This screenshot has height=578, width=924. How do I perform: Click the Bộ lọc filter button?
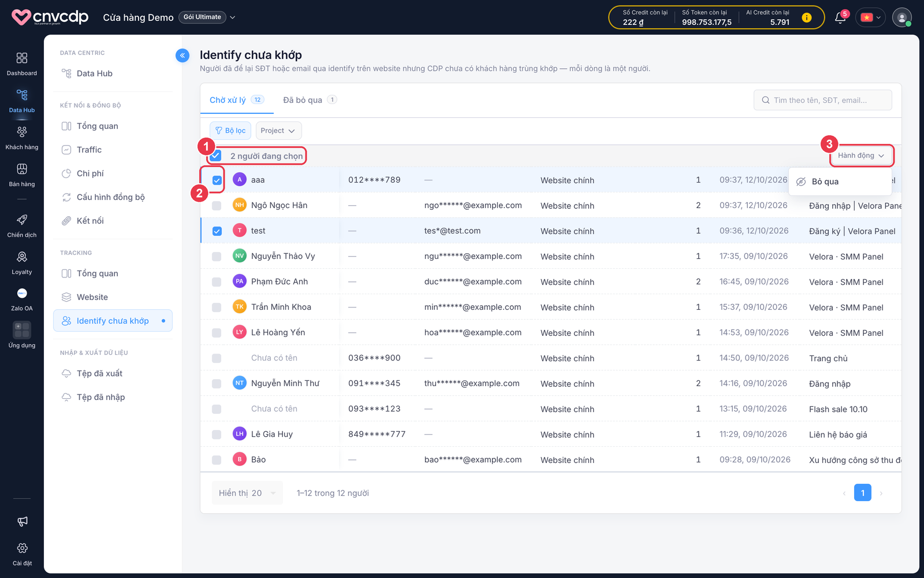[230, 131]
